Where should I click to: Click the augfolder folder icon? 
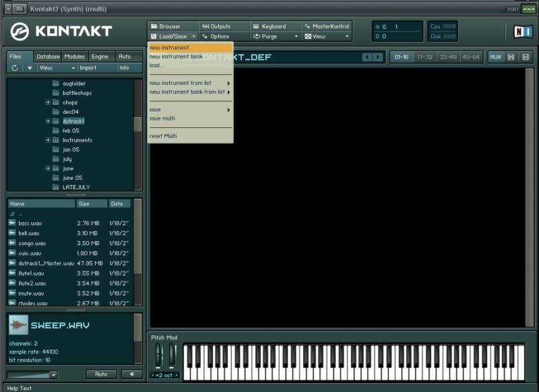pyautogui.click(x=56, y=83)
